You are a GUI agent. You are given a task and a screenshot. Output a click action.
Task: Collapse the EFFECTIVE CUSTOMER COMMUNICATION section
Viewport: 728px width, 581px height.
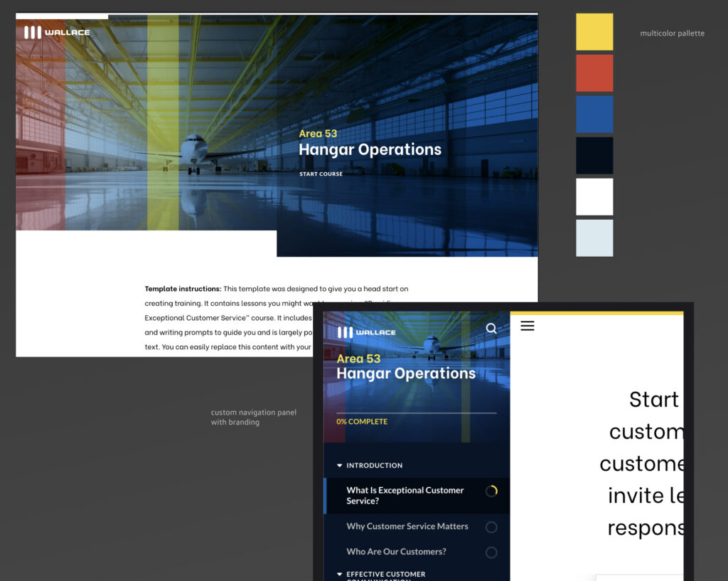tap(340, 575)
